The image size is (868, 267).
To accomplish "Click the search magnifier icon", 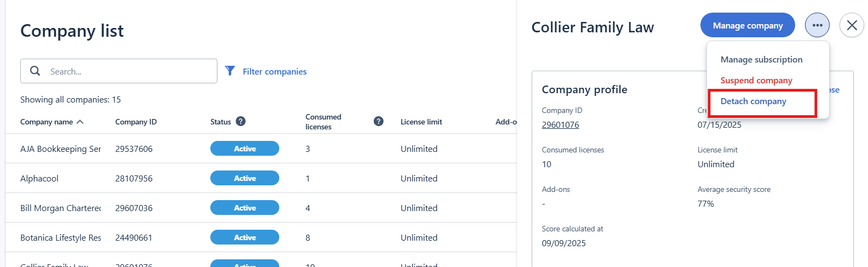I will [35, 71].
